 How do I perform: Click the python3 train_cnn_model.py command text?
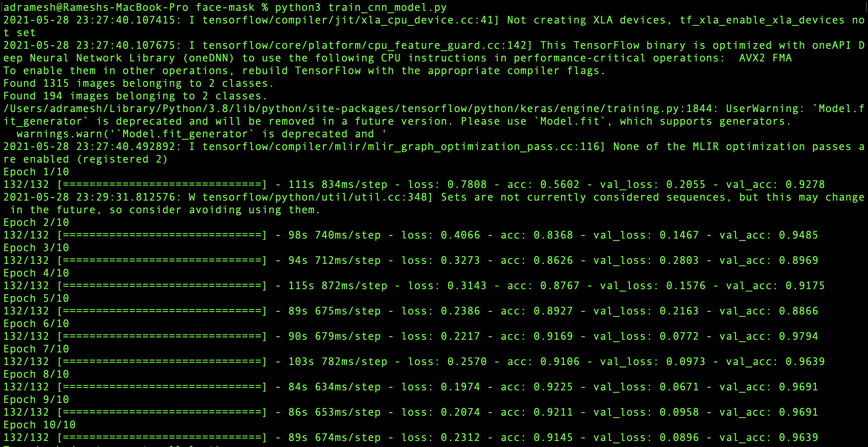[x=360, y=8]
